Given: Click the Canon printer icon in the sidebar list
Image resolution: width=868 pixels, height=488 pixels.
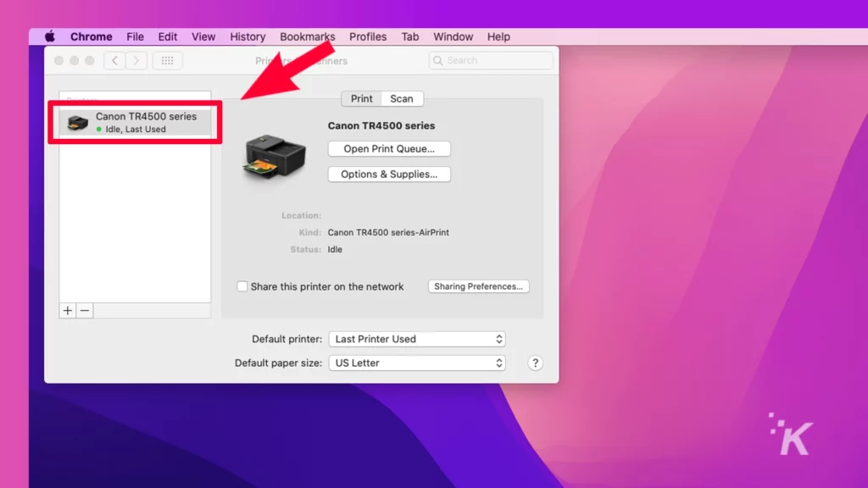Looking at the screenshot, I should click(77, 122).
